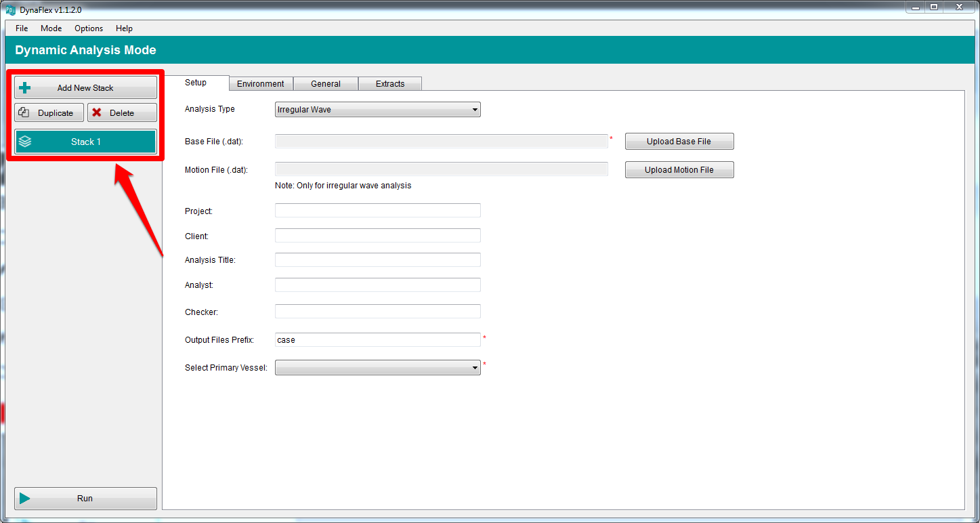
Task: Click the Output Files Prefix field
Action: pos(378,339)
